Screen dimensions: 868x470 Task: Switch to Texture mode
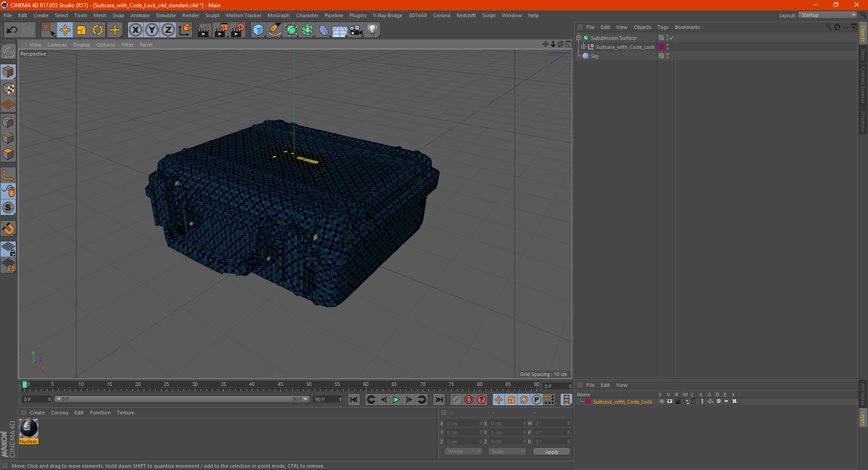pos(8,89)
